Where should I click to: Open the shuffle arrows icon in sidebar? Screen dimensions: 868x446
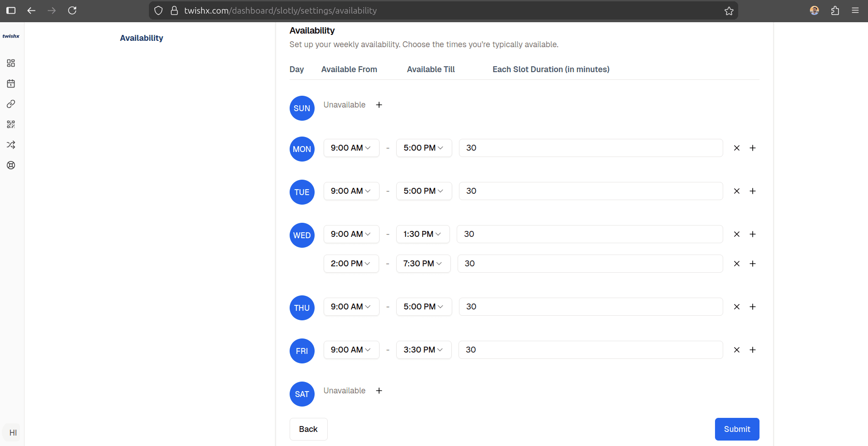pyautogui.click(x=11, y=145)
